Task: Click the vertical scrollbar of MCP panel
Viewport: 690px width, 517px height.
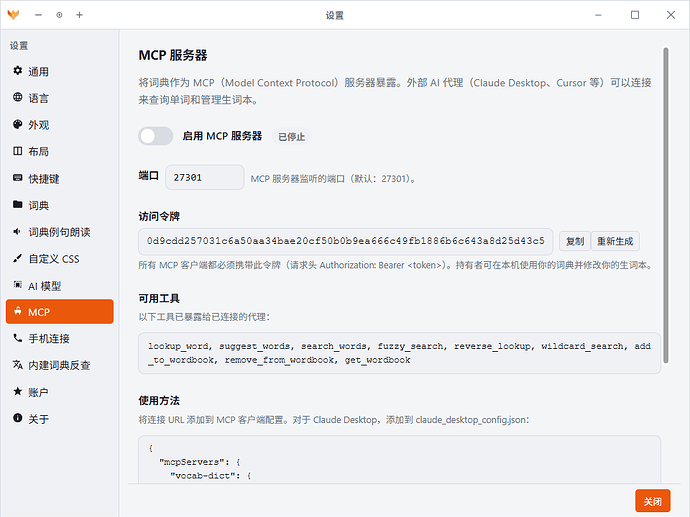Action: tap(666, 205)
